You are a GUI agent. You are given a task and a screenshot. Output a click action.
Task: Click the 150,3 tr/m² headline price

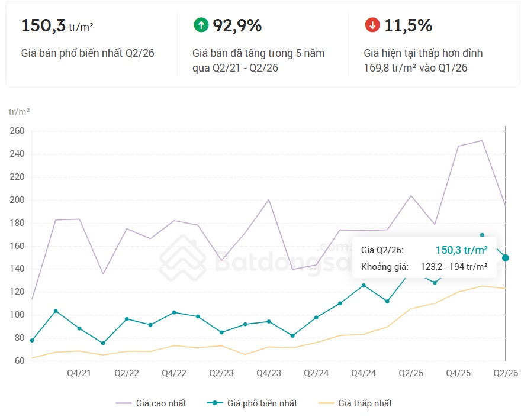[57, 25]
